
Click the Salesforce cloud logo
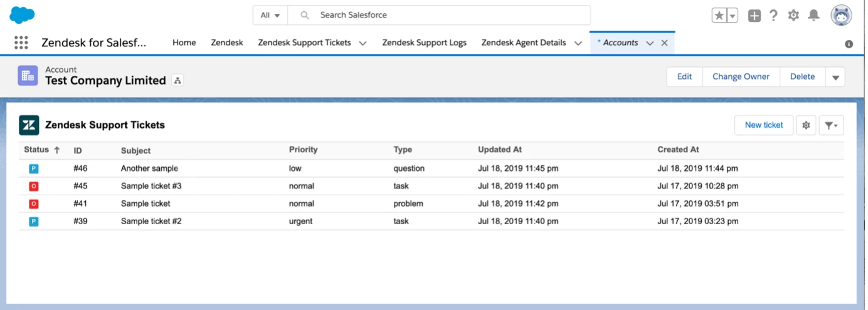pos(23,14)
